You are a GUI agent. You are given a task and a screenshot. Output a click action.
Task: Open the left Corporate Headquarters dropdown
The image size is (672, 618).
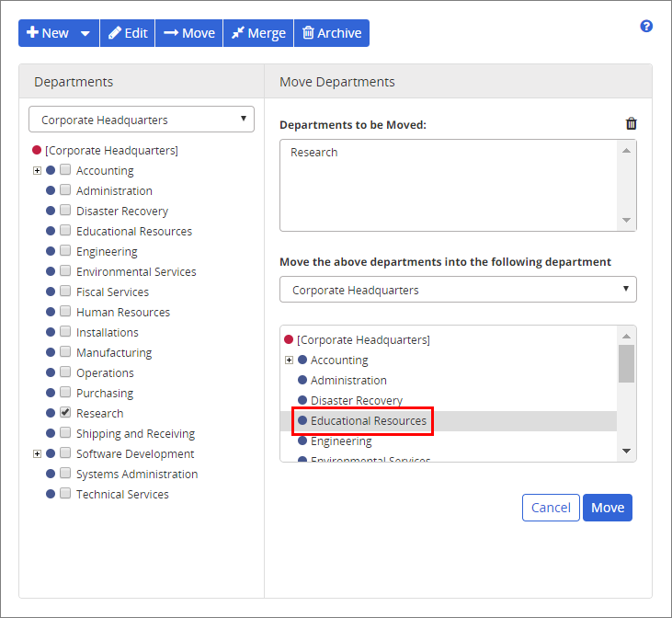point(142,120)
